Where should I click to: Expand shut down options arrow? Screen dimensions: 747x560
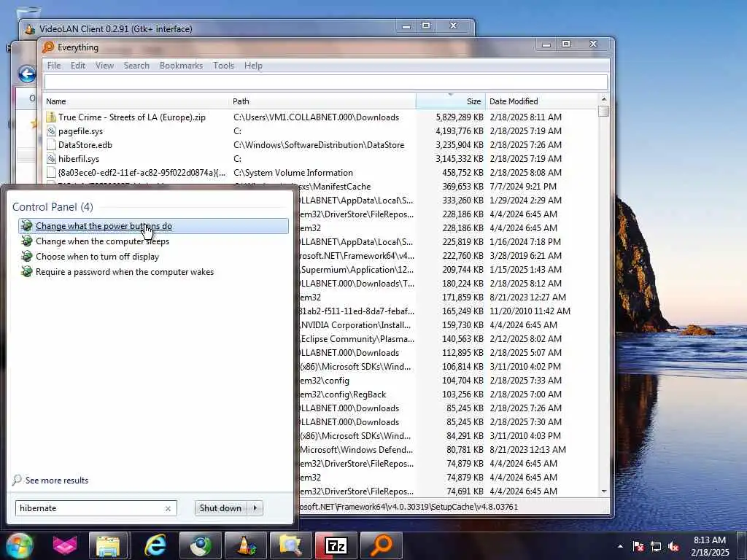[x=255, y=508]
